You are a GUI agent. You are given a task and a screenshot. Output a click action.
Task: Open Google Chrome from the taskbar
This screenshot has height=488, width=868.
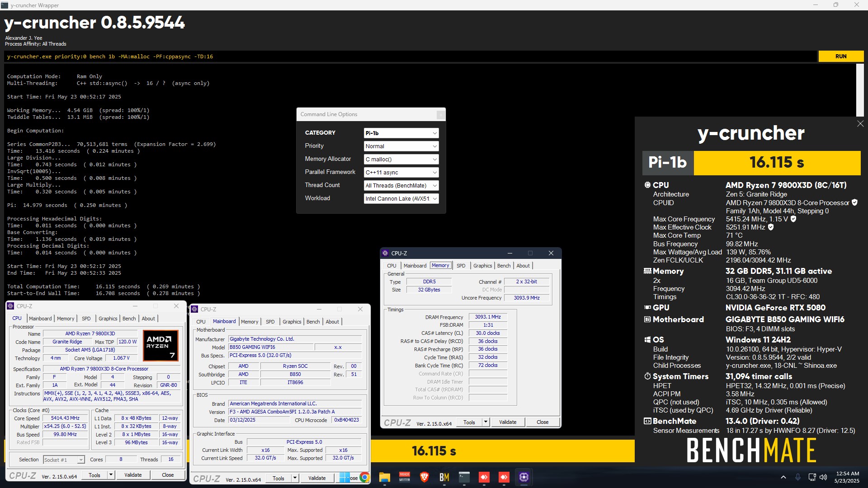pyautogui.click(x=364, y=477)
